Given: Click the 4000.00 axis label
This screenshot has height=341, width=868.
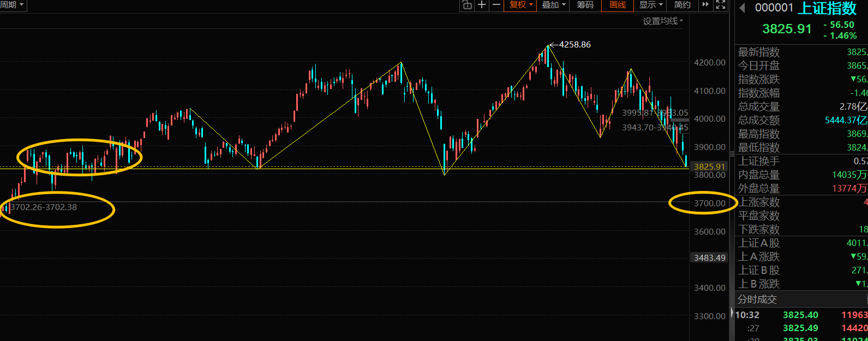Looking at the screenshot, I should point(709,119).
